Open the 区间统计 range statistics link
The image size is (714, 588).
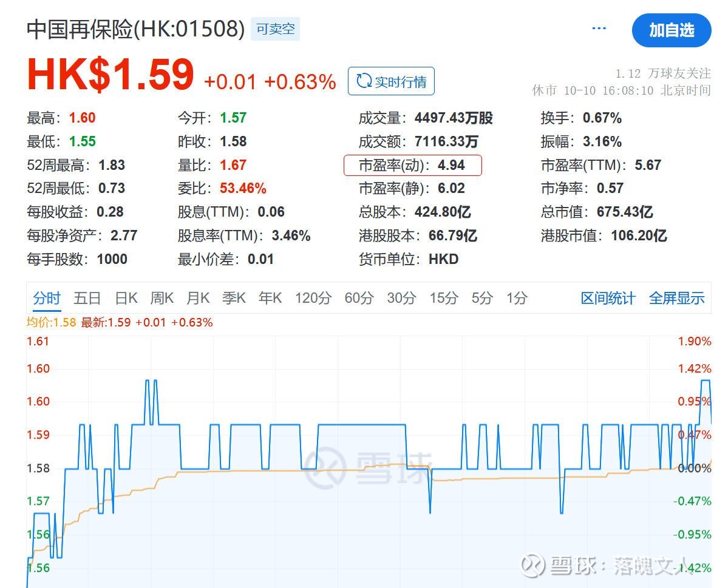(608, 298)
